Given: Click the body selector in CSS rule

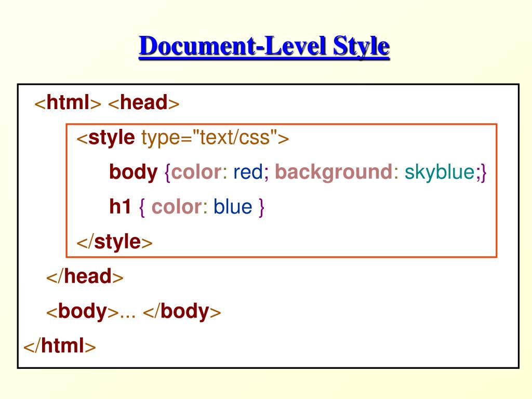Looking at the screenshot, I should (x=134, y=172).
